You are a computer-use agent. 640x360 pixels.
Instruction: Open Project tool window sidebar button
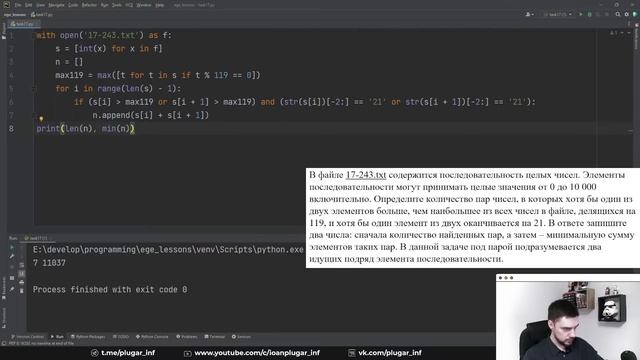click(x=4, y=31)
